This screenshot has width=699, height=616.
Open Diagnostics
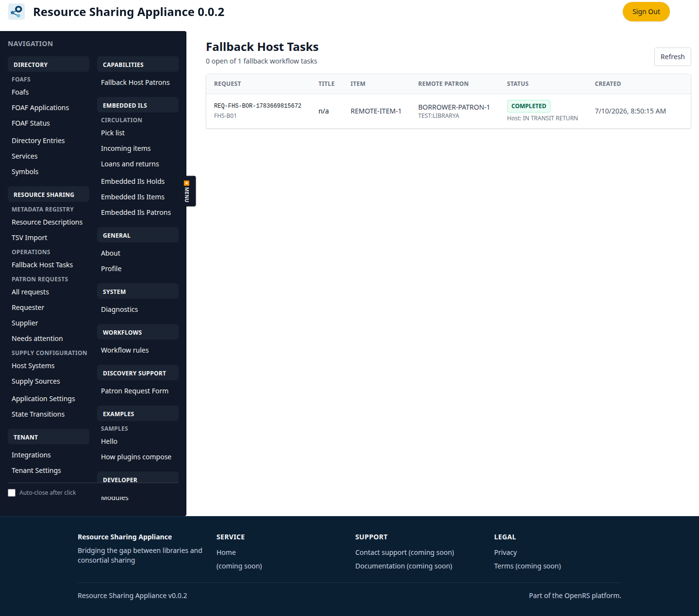point(119,309)
